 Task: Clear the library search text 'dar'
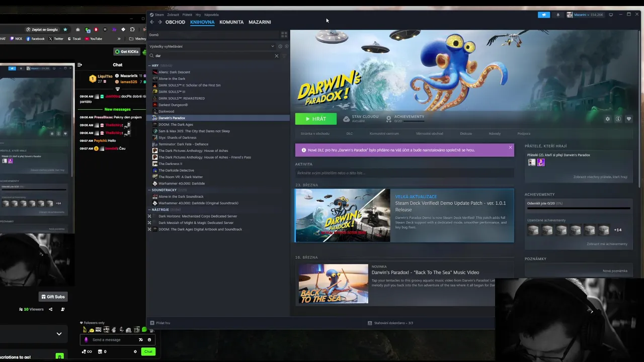[276, 56]
